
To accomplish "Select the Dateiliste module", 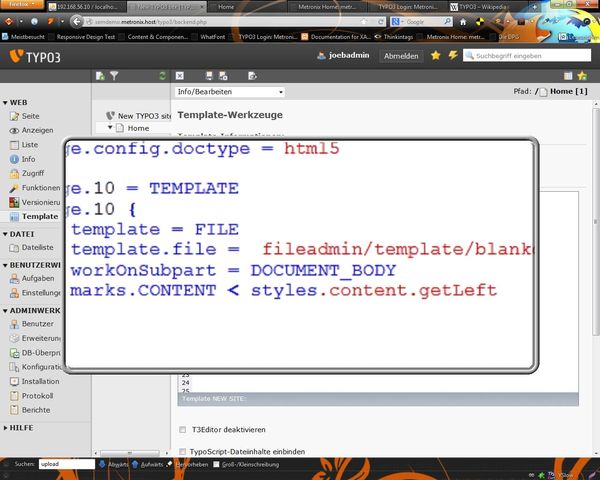I will pyautogui.click(x=36, y=247).
